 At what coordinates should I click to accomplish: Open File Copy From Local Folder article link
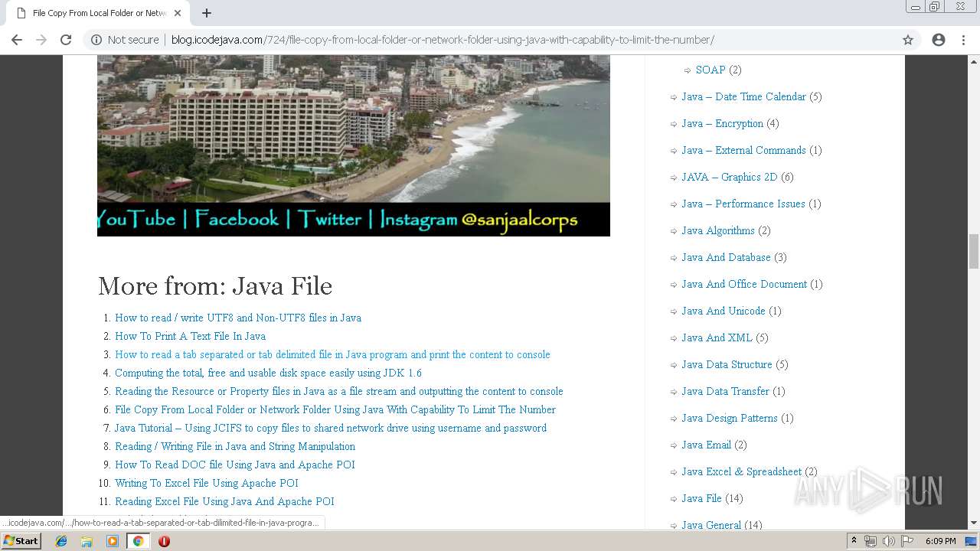coord(335,409)
